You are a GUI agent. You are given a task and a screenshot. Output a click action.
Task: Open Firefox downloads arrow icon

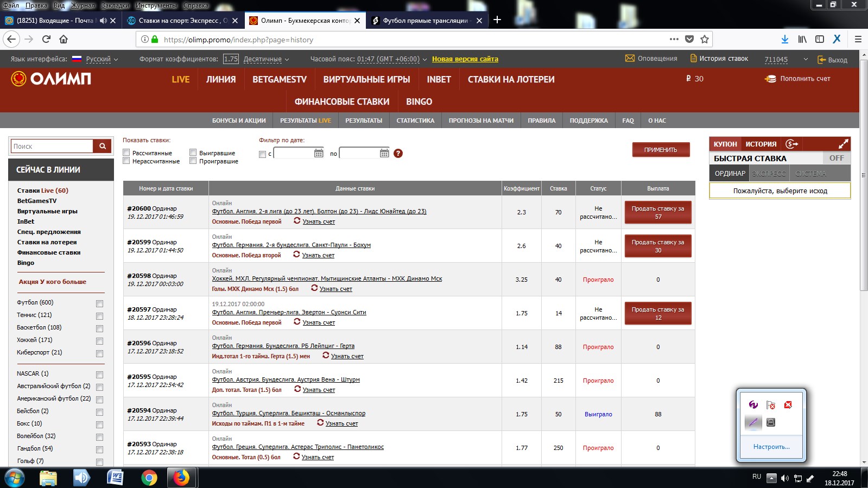click(785, 39)
